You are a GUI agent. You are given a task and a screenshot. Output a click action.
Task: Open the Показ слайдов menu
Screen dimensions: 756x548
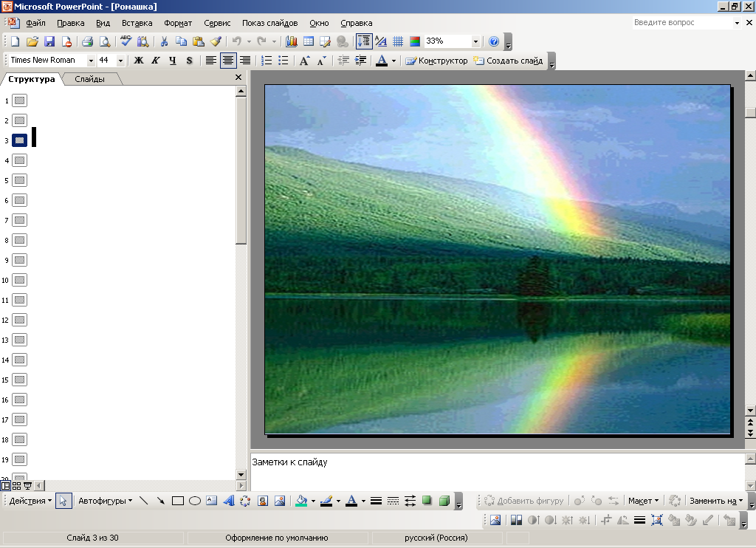click(x=270, y=23)
